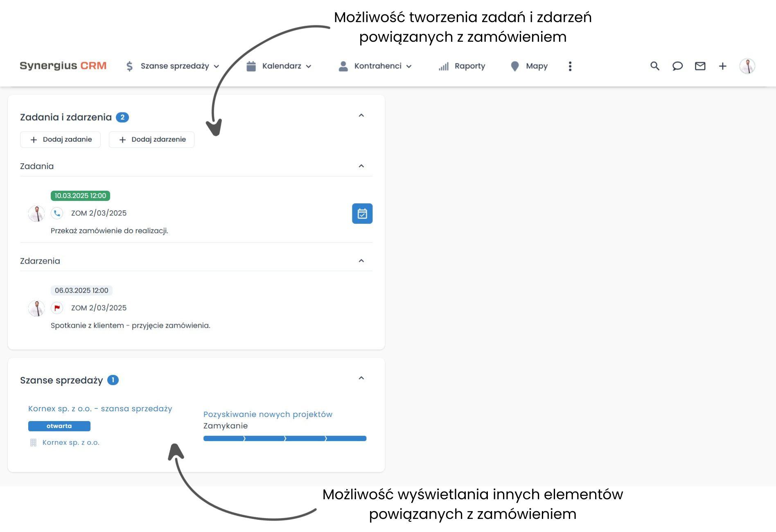Click the Dodaj zadanie button
This screenshot has width=776, height=532.
(60, 140)
